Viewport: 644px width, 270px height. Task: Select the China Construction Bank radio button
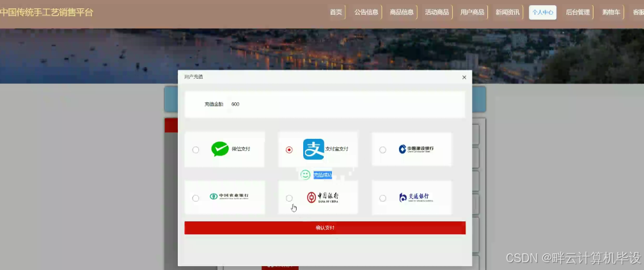click(x=383, y=150)
